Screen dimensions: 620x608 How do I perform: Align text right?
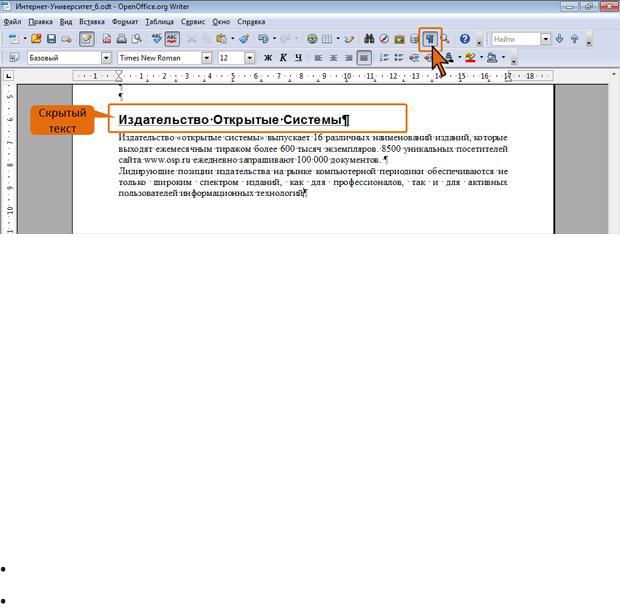coord(348,58)
